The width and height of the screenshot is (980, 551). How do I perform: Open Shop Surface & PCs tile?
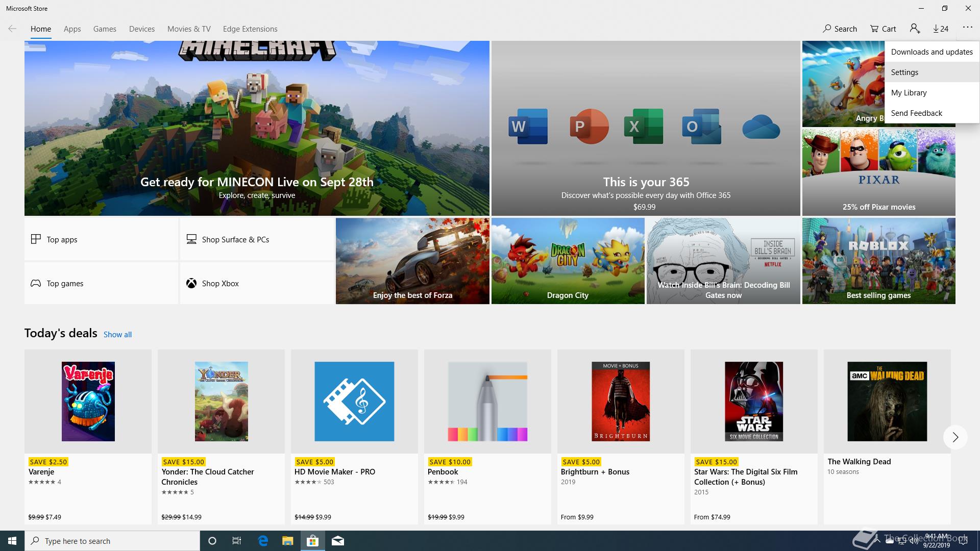257,239
